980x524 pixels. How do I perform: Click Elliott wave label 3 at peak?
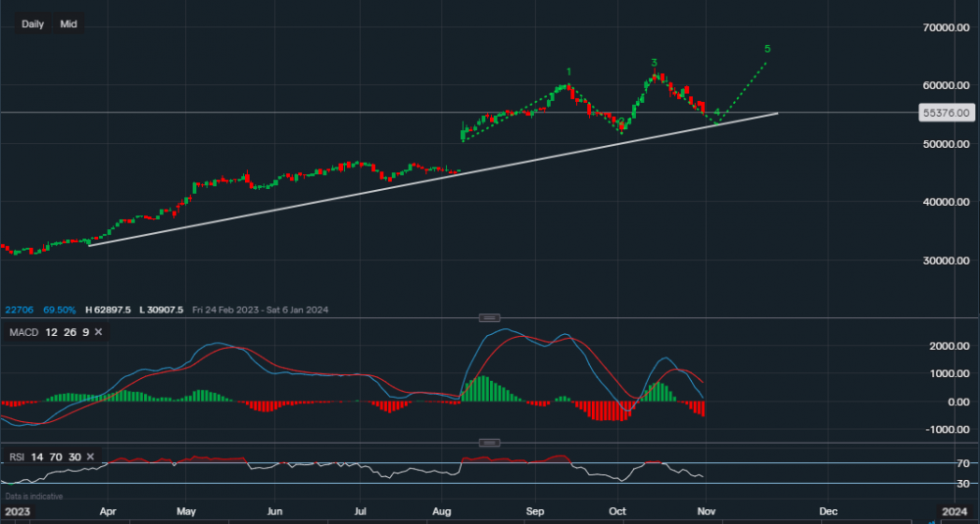point(654,63)
